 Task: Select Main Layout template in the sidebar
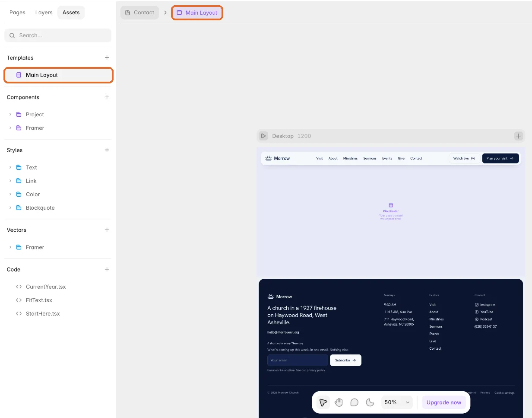59,75
